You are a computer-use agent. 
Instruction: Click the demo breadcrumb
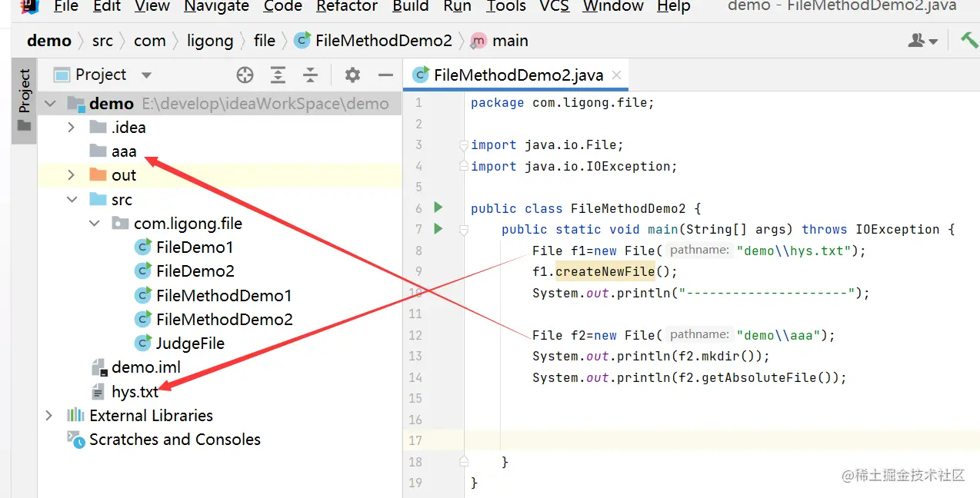point(49,41)
